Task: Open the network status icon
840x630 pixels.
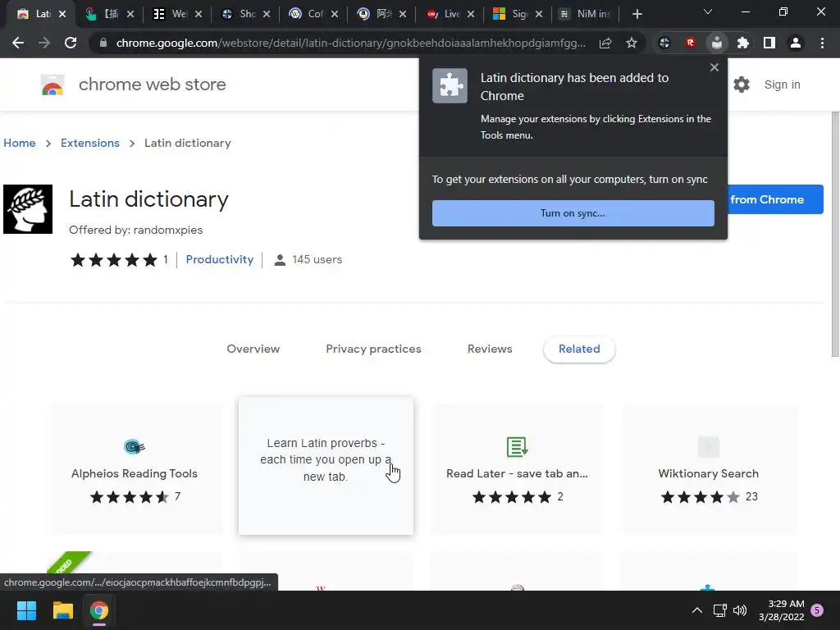Action: pos(719,610)
